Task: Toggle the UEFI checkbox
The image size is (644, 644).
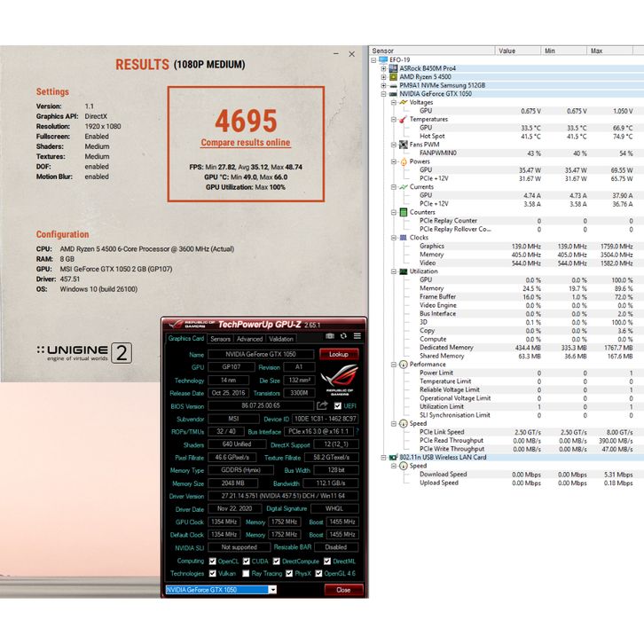Action: coord(338,406)
